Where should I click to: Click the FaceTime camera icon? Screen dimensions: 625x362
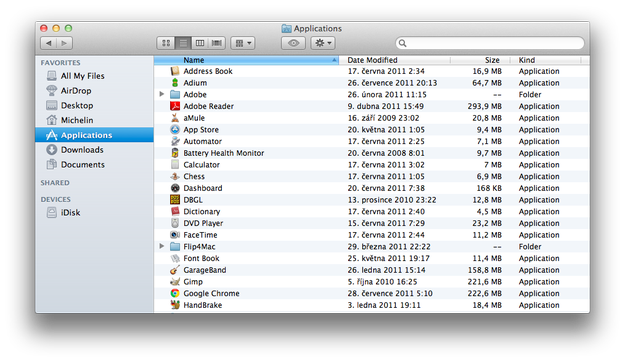pos(175,235)
